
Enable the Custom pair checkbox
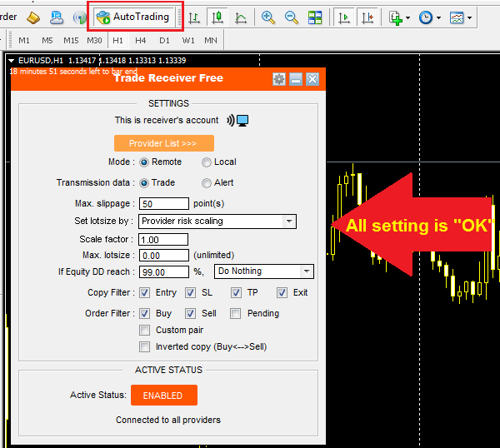(144, 330)
